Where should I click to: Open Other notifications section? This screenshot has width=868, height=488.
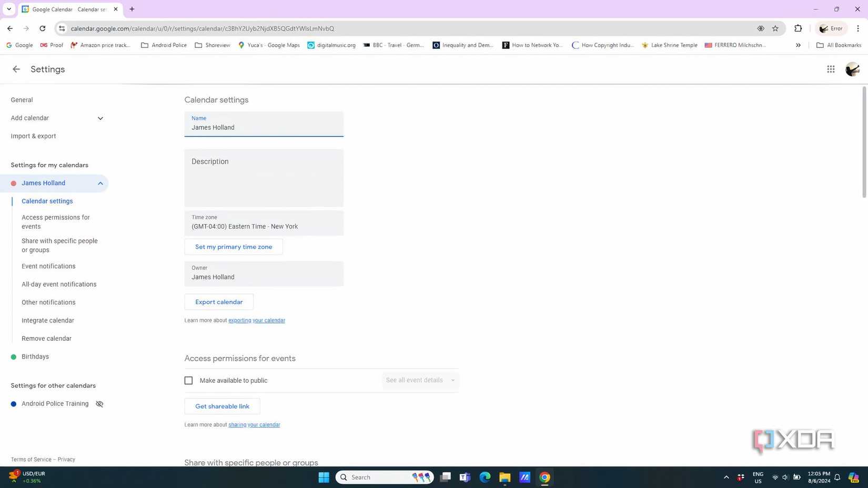pyautogui.click(x=48, y=302)
